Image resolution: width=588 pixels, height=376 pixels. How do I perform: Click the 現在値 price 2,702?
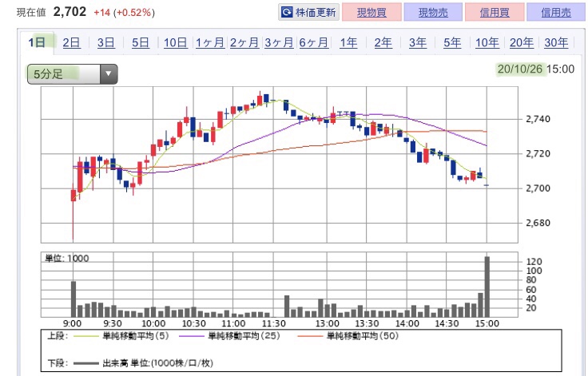pyautogui.click(x=70, y=12)
